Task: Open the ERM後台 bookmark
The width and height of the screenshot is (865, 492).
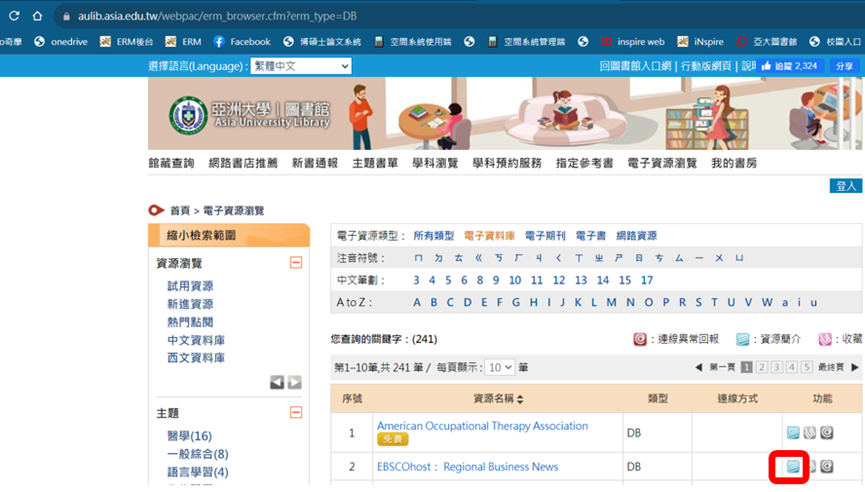Action: 126,41
